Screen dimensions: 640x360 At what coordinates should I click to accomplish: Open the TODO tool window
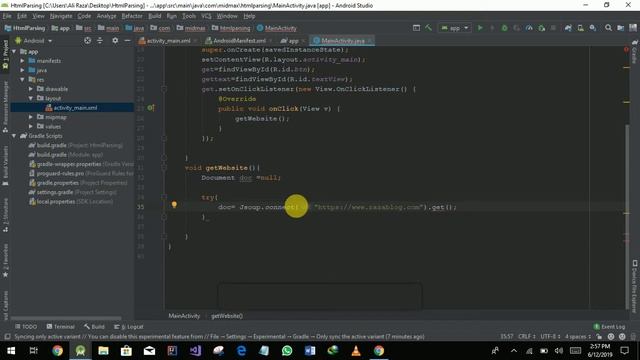coord(26,327)
